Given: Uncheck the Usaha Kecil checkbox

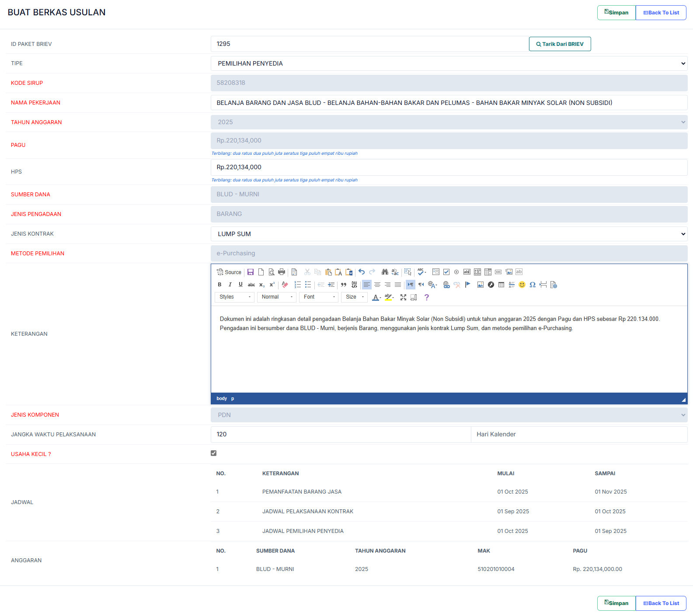Looking at the screenshot, I should pos(213,453).
